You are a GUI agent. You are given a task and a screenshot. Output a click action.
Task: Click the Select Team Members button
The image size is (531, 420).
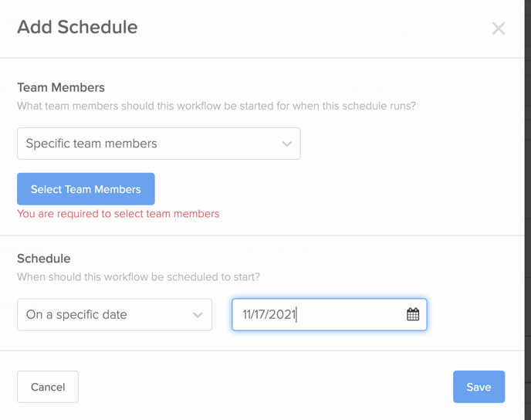pyautogui.click(x=86, y=189)
